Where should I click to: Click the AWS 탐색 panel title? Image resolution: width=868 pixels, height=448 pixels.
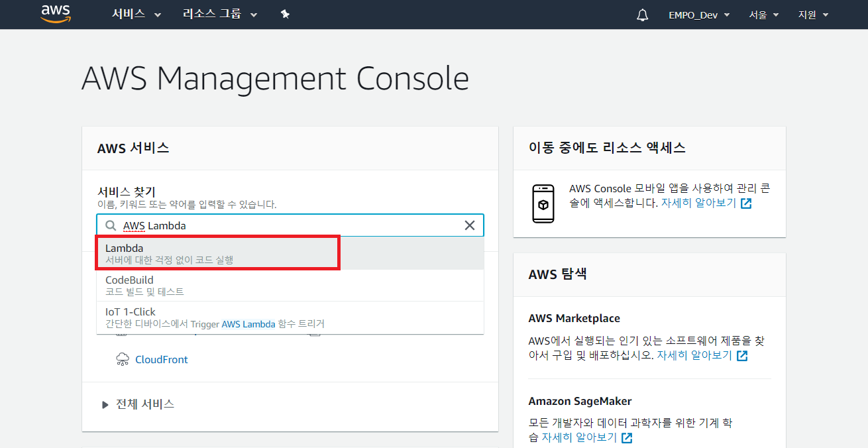(557, 274)
